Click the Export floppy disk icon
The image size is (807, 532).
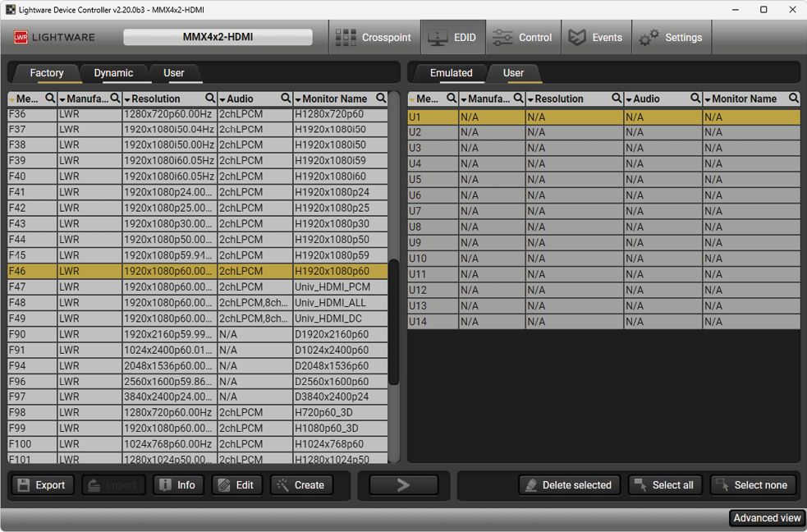[x=24, y=485]
